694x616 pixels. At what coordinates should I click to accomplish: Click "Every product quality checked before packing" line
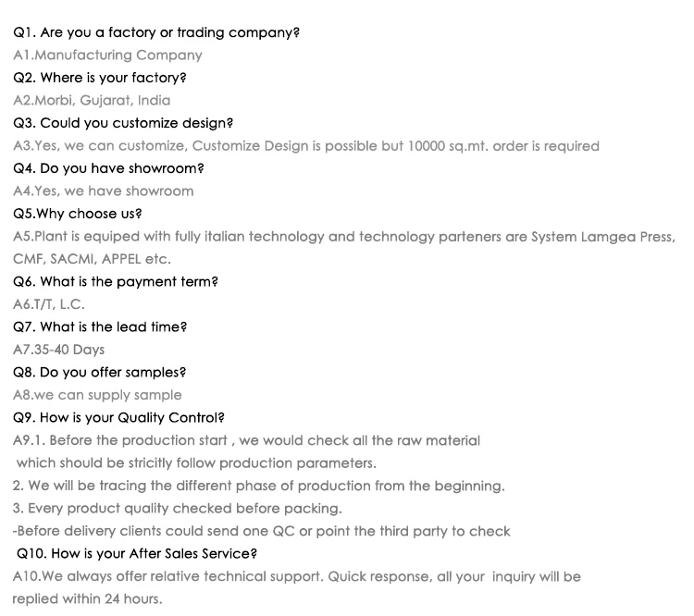tap(178, 508)
